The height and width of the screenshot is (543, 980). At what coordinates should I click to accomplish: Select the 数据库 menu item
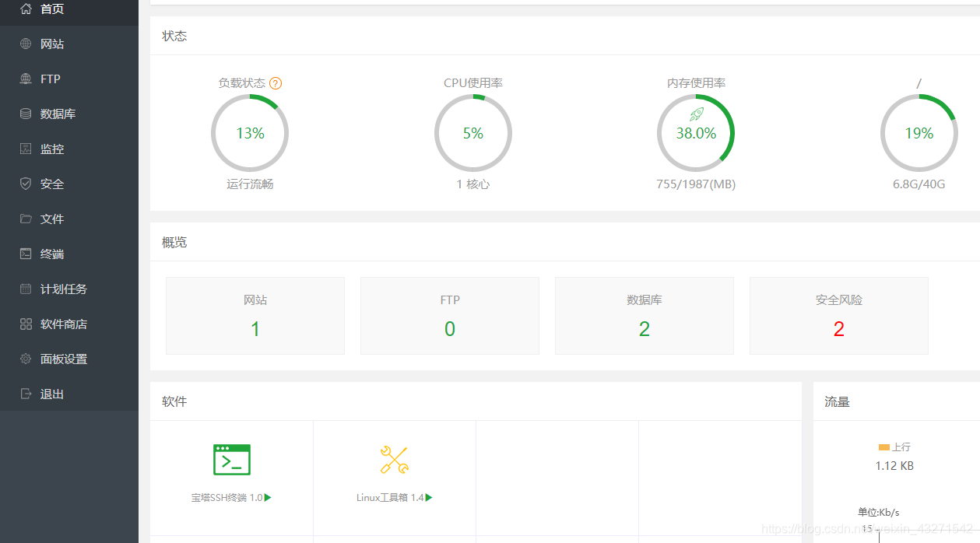pyautogui.click(x=69, y=114)
